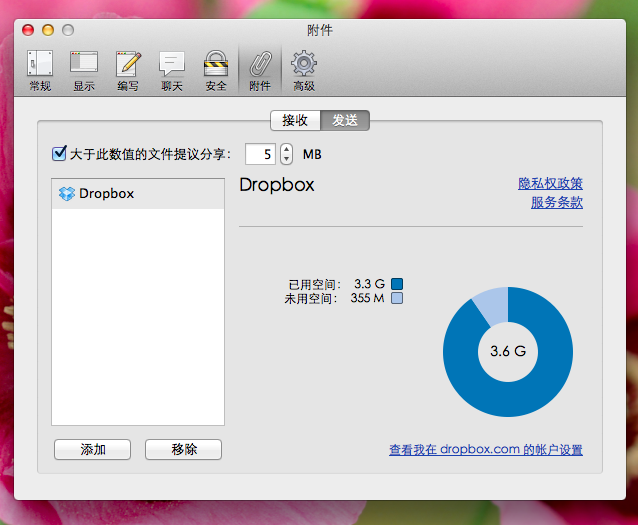Close the window with the red button

tap(28, 30)
